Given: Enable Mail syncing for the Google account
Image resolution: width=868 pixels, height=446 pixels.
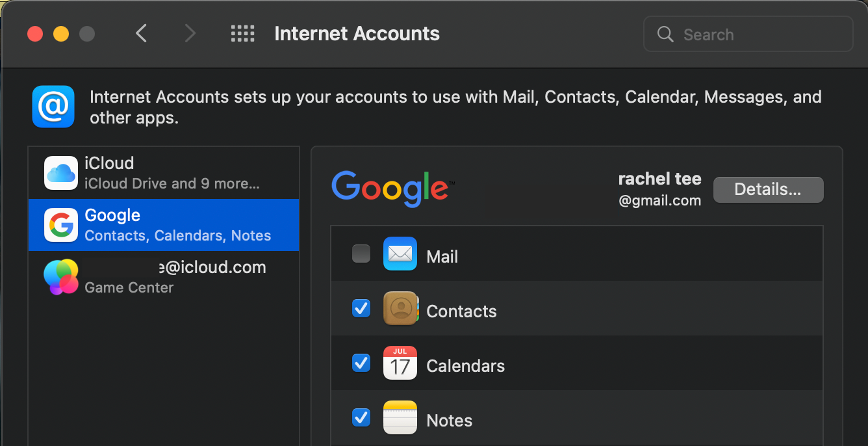Looking at the screenshot, I should [x=361, y=254].
